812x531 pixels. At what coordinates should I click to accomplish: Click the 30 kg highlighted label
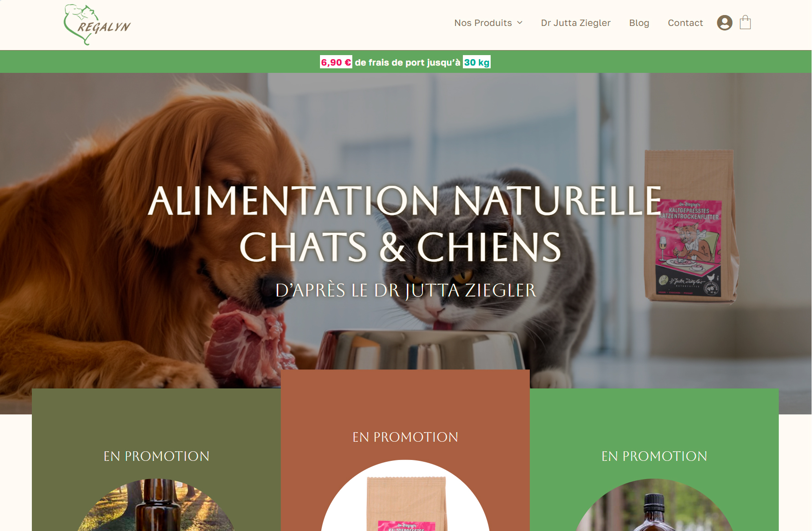coord(477,62)
